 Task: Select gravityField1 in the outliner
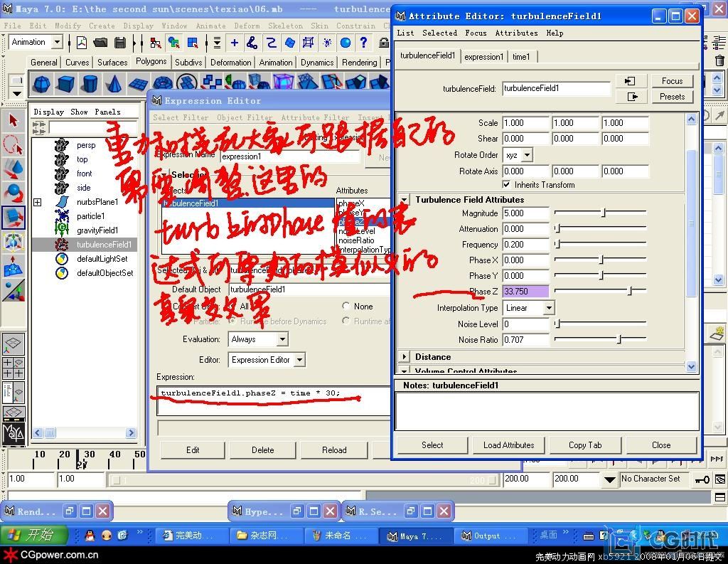pyautogui.click(x=97, y=230)
